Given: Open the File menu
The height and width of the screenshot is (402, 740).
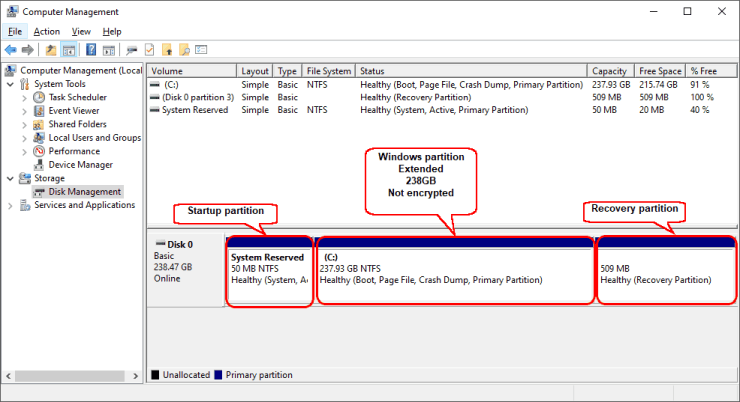Looking at the screenshot, I should (x=15, y=32).
